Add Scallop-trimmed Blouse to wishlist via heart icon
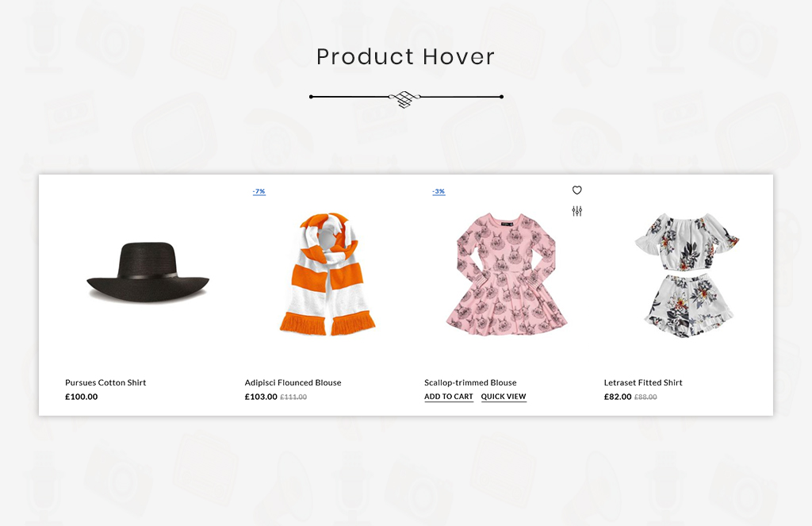The image size is (812, 526). pos(577,190)
